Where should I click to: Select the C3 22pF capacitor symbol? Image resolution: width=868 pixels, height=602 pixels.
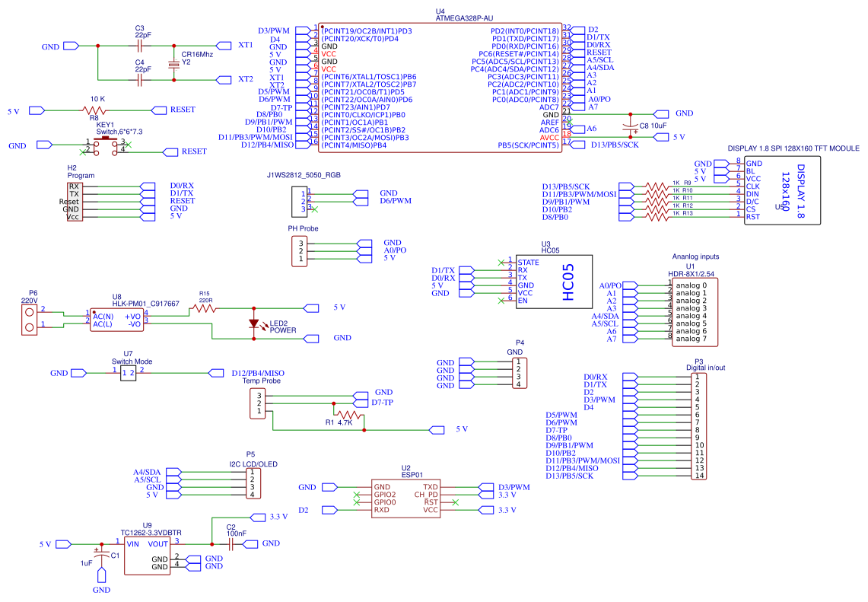[x=139, y=46]
